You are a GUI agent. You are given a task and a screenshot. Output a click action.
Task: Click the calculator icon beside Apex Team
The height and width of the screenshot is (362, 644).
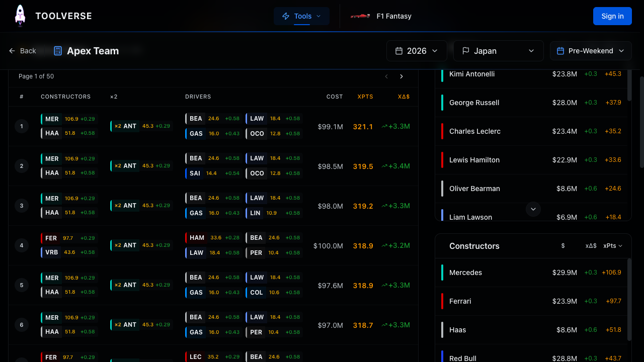tap(58, 51)
